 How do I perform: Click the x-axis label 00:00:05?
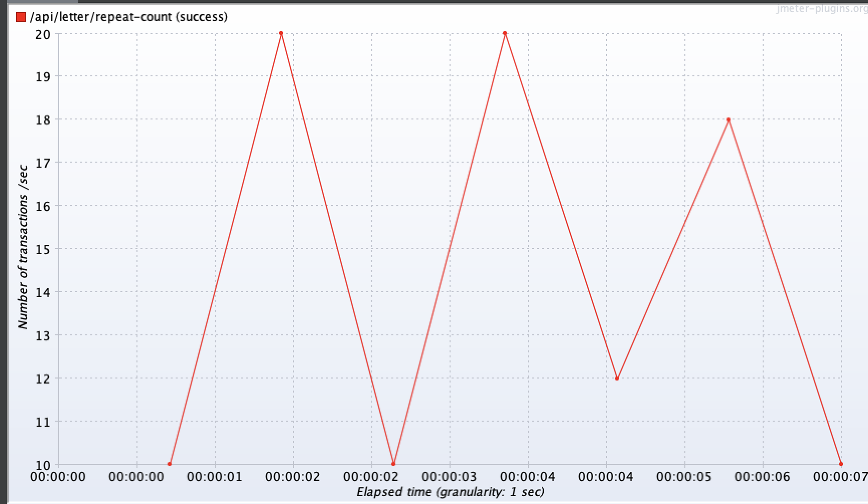tap(684, 476)
